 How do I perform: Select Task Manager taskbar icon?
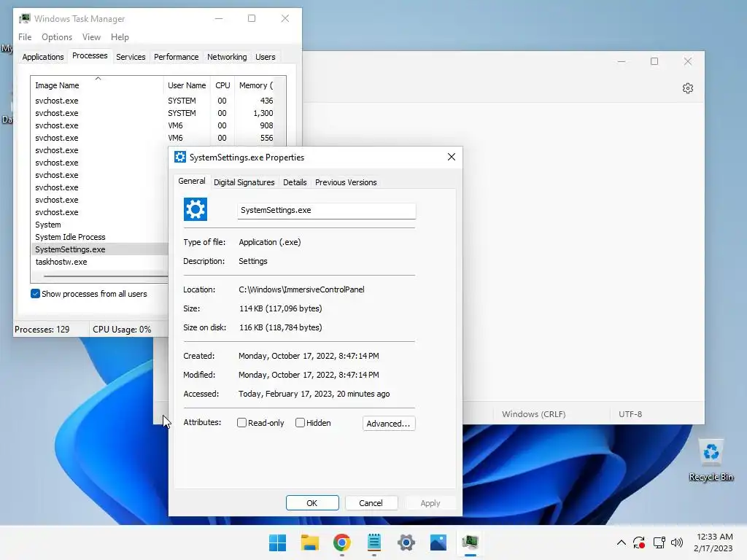tap(471, 542)
